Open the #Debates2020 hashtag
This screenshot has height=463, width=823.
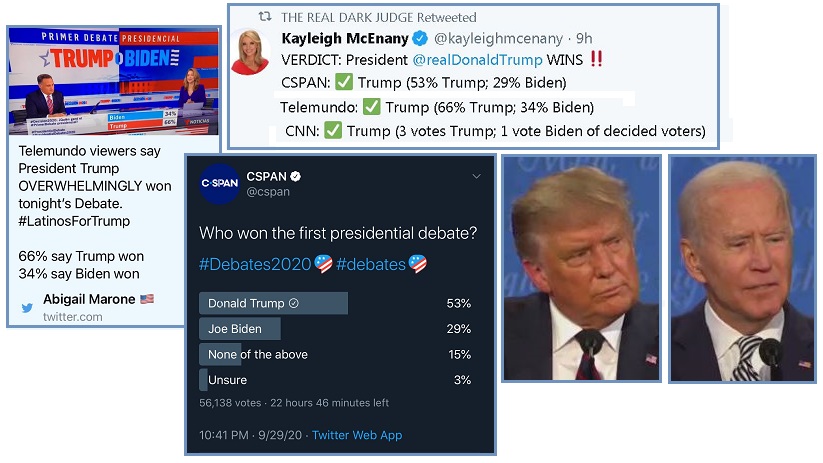(x=256, y=265)
